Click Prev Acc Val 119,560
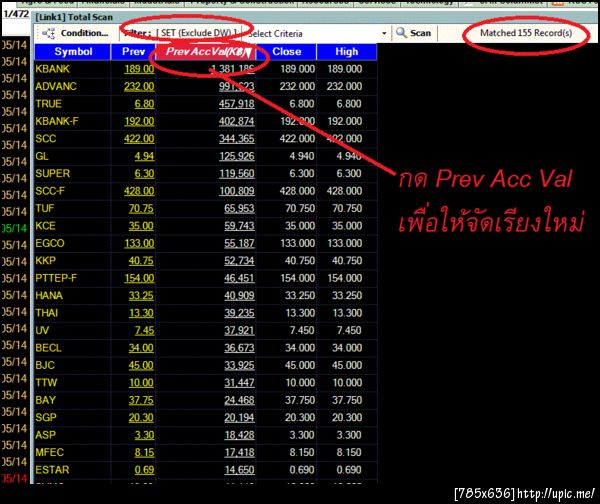600x504 pixels. pyautogui.click(x=236, y=173)
